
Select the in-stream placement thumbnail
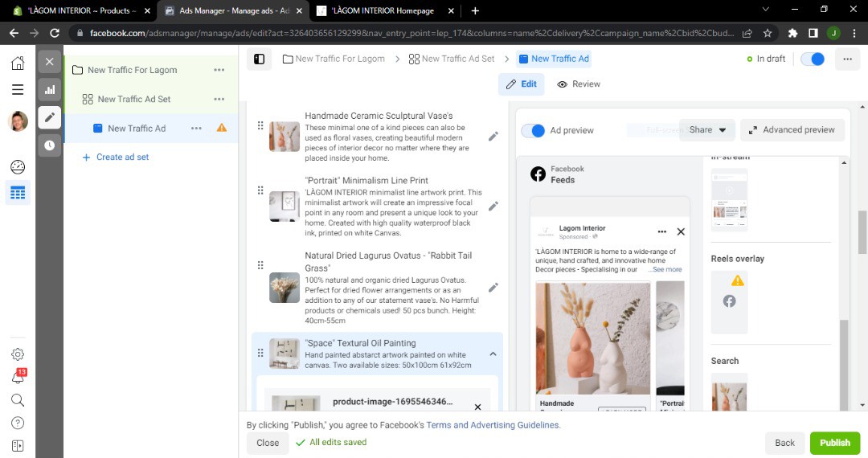(729, 200)
